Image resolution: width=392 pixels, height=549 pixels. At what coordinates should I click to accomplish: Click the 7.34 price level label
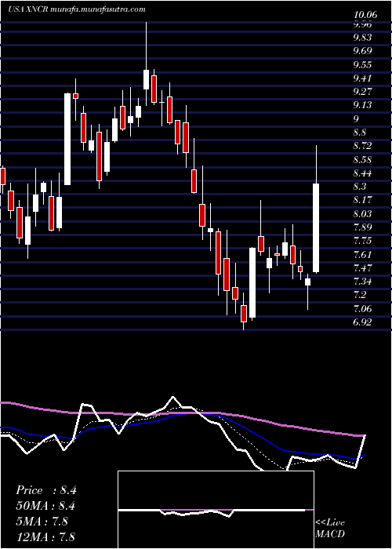[x=362, y=282]
